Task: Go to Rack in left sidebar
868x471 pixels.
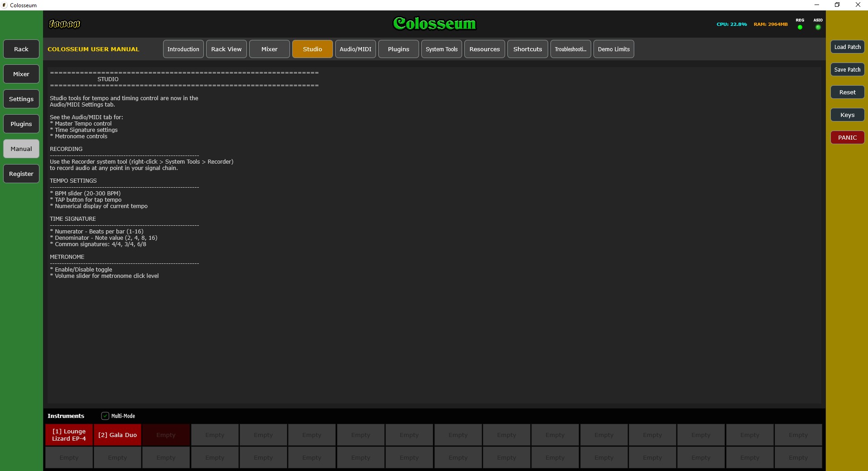Action: click(21, 49)
